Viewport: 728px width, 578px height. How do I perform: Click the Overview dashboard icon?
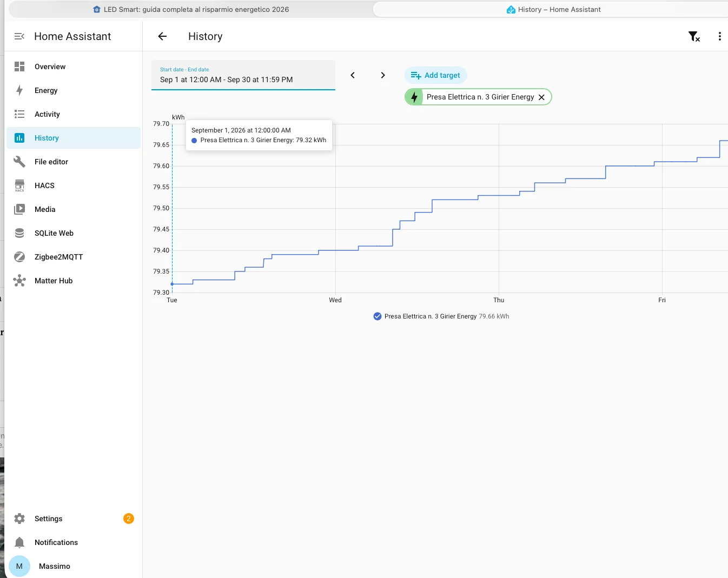tap(19, 67)
